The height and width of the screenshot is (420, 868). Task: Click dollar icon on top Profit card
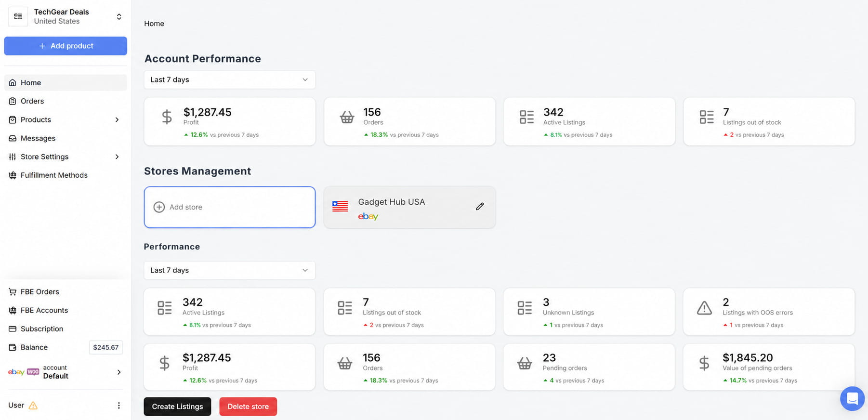[167, 117]
